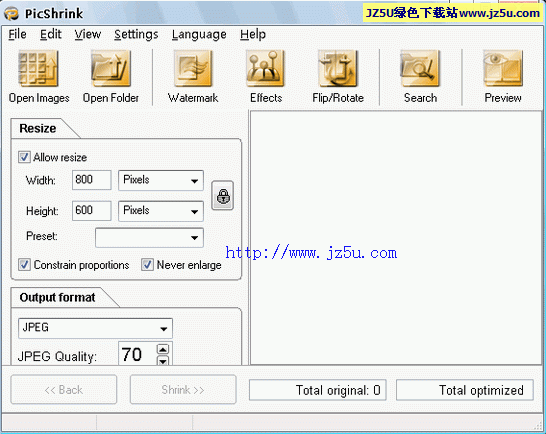
Task: Decrease JPEG Quality with down arrow
Action: point(163,360)
